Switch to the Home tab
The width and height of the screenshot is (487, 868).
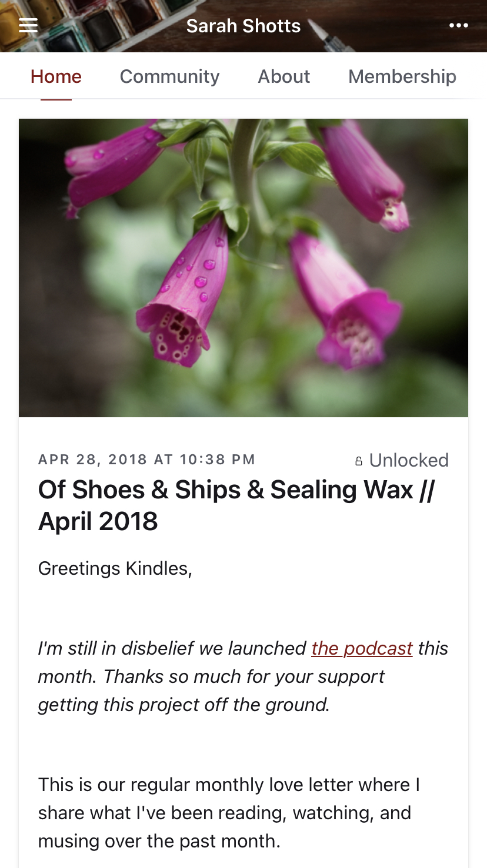click(x=56, y=76)
